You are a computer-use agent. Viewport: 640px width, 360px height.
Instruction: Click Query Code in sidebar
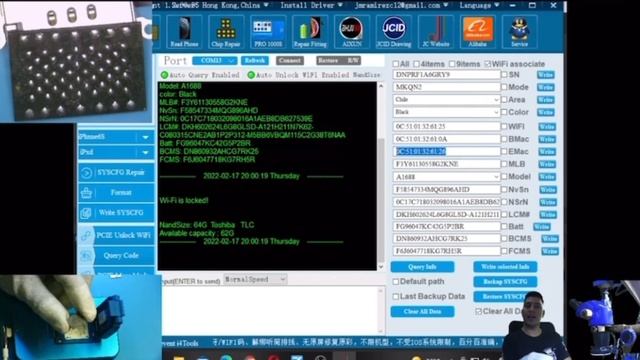[116, 256]
